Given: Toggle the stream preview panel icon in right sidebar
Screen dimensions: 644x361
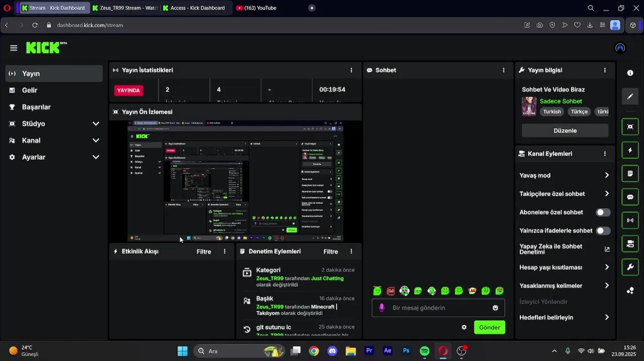Looking at the screenshot, I should [630, 127].
